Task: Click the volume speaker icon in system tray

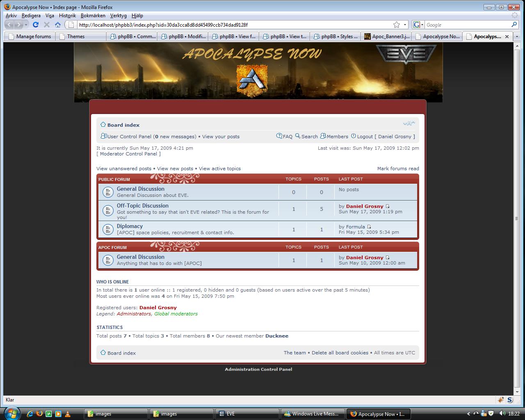Action: [502, 413]
